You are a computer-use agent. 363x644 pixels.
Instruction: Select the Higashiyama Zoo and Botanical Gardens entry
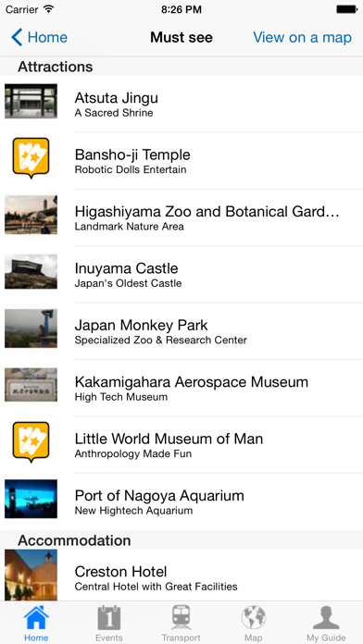181,217
